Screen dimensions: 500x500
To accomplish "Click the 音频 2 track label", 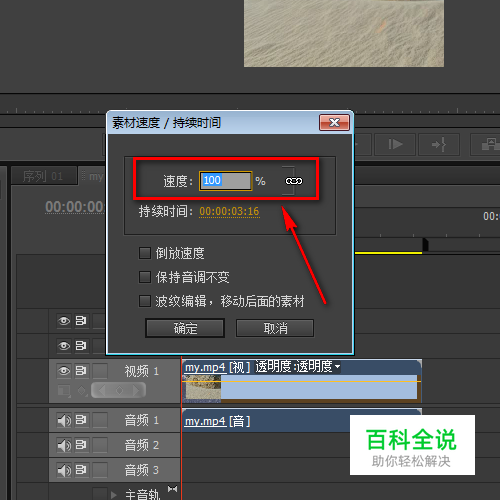I will click(x=142, y=445).
